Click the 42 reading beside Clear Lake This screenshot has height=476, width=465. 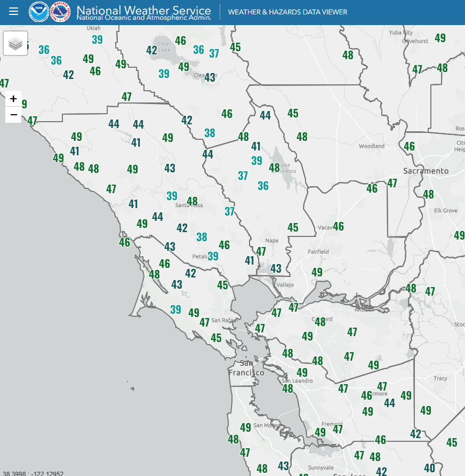point(151,50)
